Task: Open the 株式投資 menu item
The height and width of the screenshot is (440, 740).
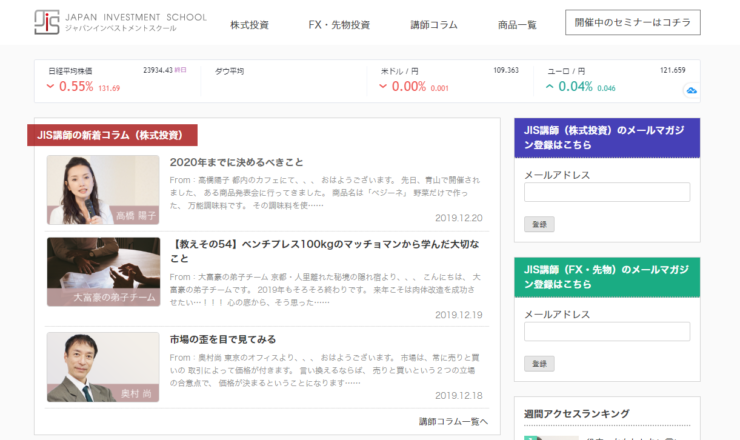Action: [249, 24]
